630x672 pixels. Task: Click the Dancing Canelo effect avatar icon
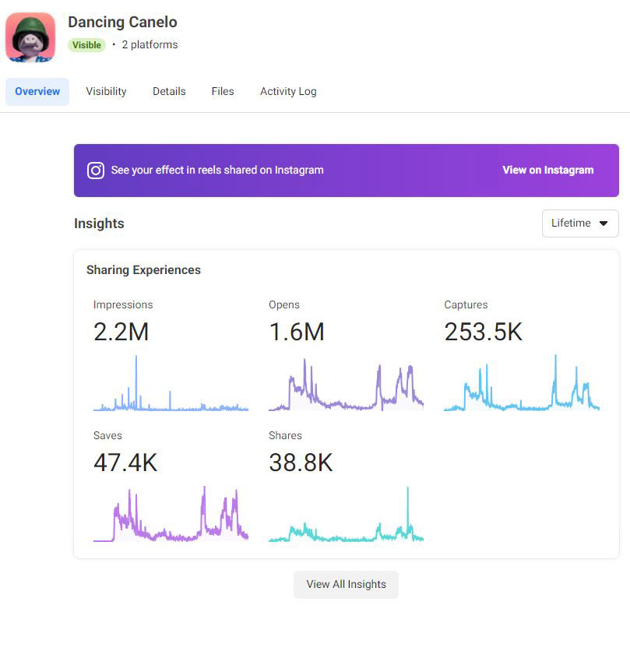[30, 37]
